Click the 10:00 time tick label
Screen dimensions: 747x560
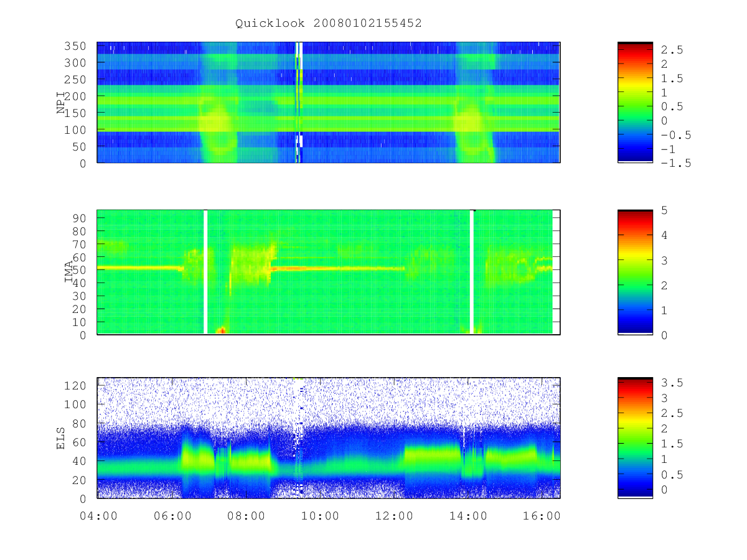click(321, 516)
